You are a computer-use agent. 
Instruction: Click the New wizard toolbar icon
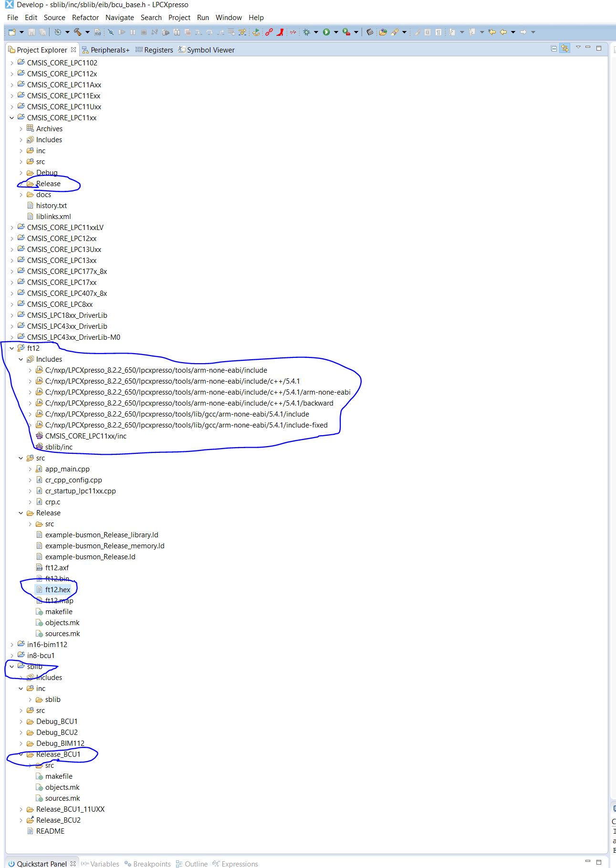point(11,32)
